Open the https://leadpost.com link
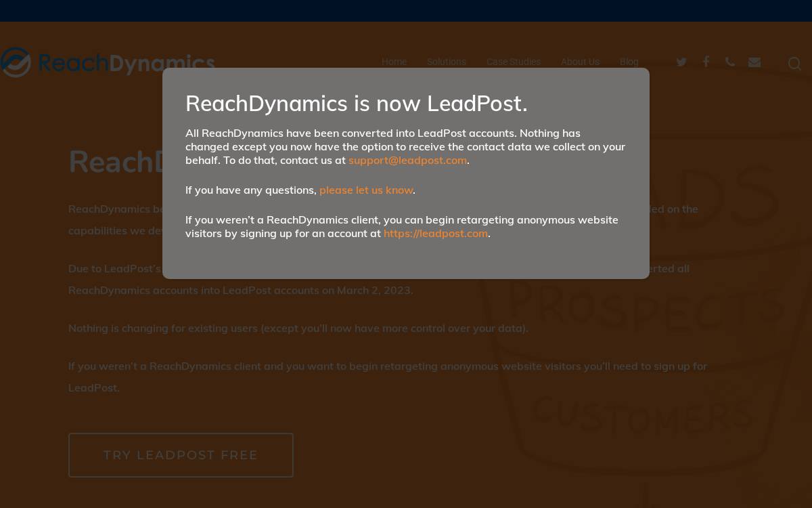Image resolution: width=812 pixels, height=508 pixels. [436, 233]
